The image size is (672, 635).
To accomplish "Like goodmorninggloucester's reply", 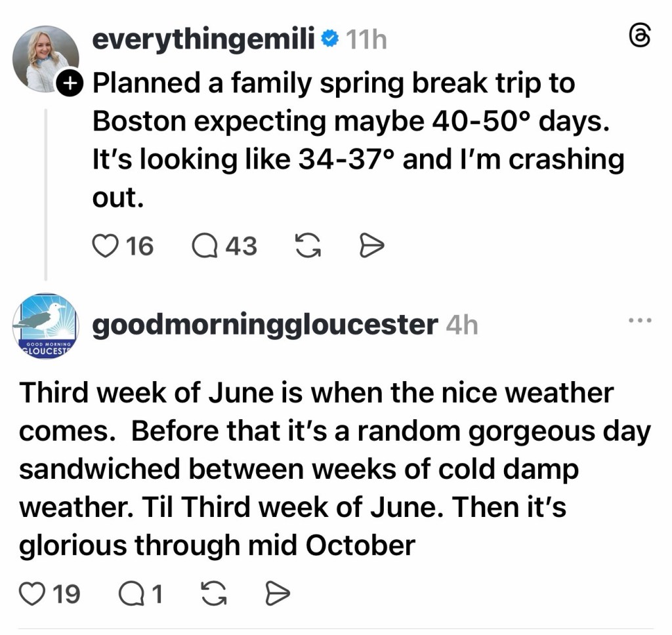I will [x=31, y=594].
